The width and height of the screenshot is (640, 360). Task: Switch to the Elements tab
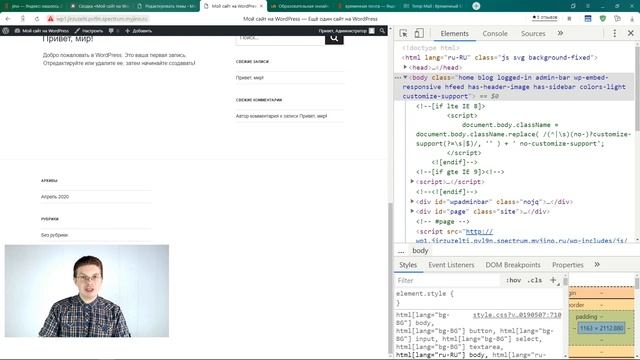point(454,34)
